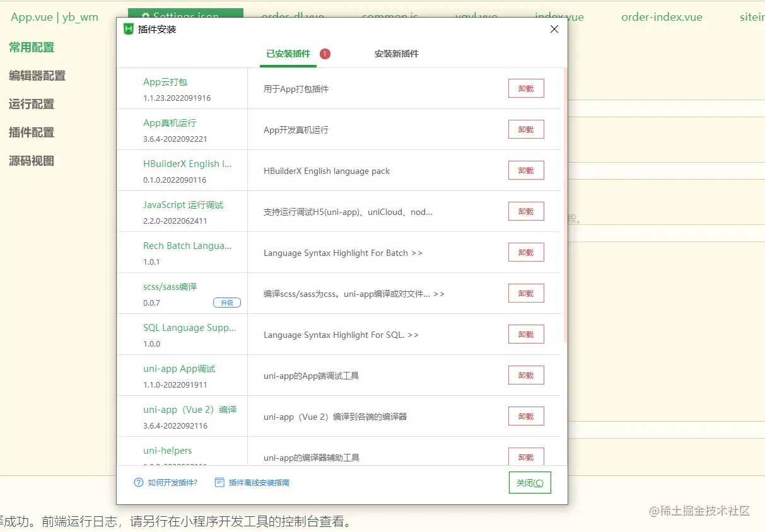Uninstall uni-app (Vue 2) 编译 plugin
Viewport: 765px width, 532px height.
(526, 417)
